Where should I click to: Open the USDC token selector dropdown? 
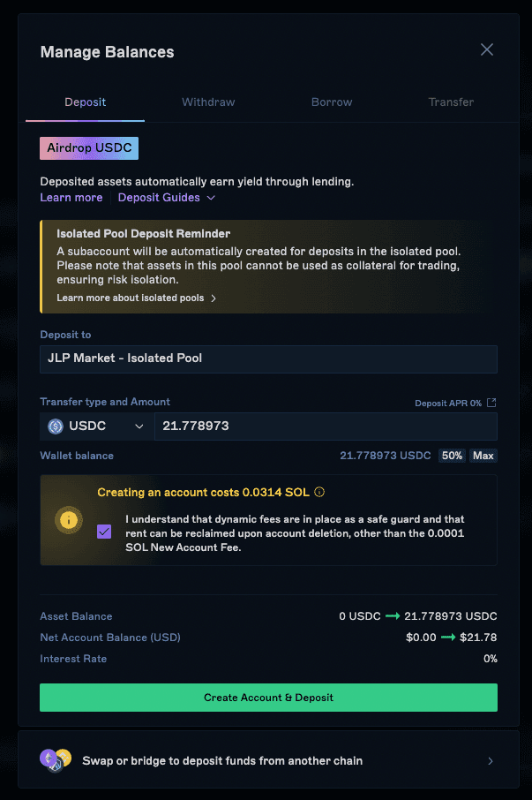pyautogui.click(x=97, y=426)
